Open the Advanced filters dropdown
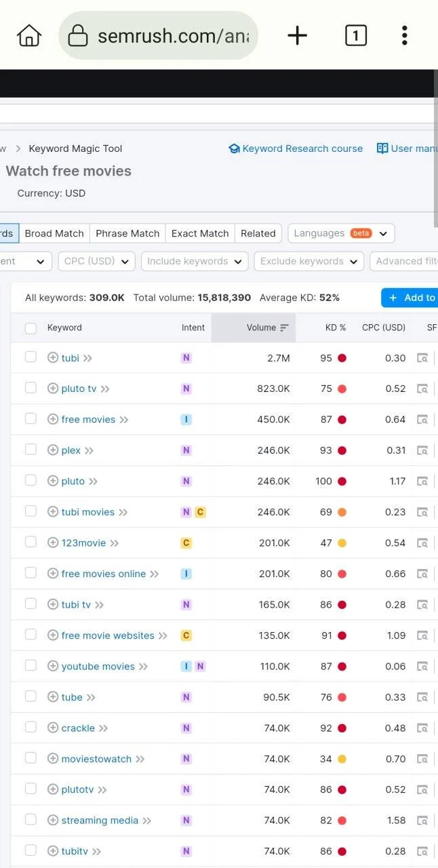 point(404,261)
